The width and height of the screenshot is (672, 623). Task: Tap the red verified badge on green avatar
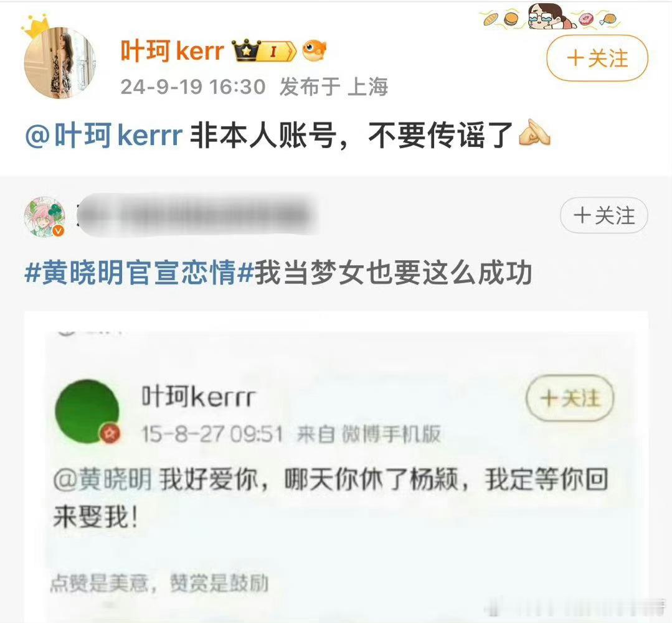pos(111,434)
